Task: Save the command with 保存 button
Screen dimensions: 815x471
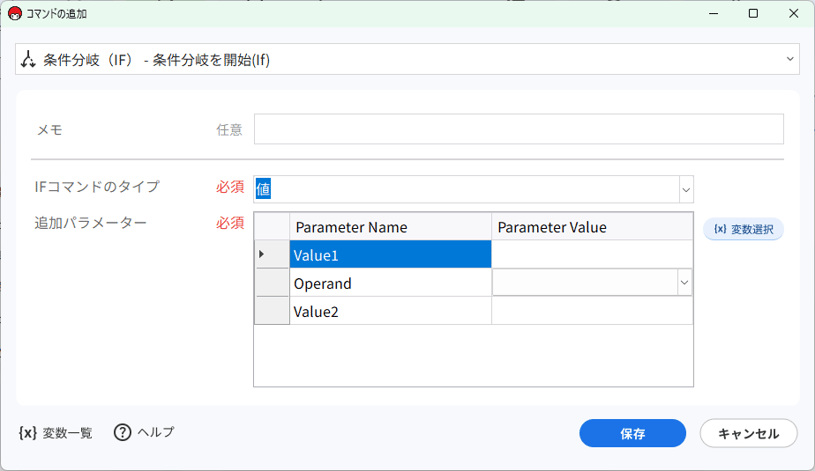Action: coord(633,433)
